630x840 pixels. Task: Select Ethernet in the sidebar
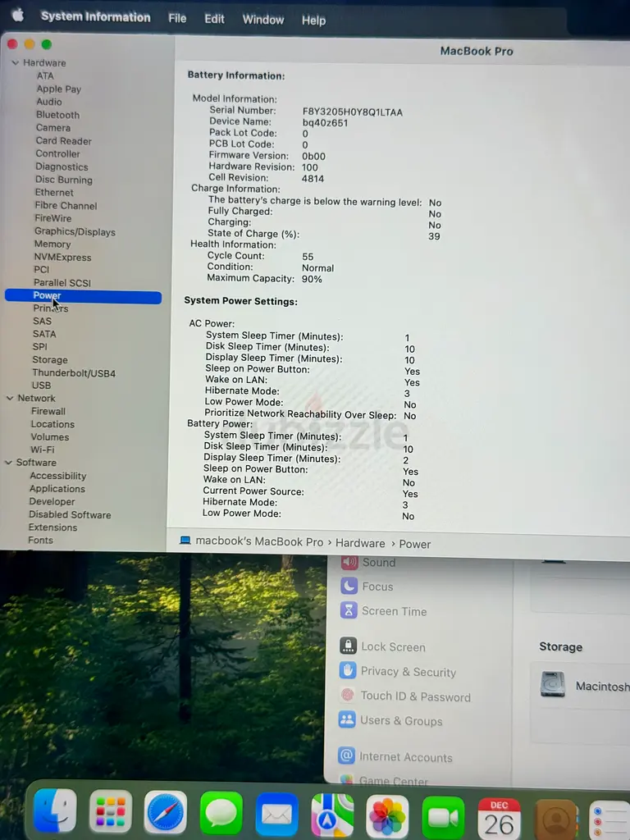click(x=54, y=192)
